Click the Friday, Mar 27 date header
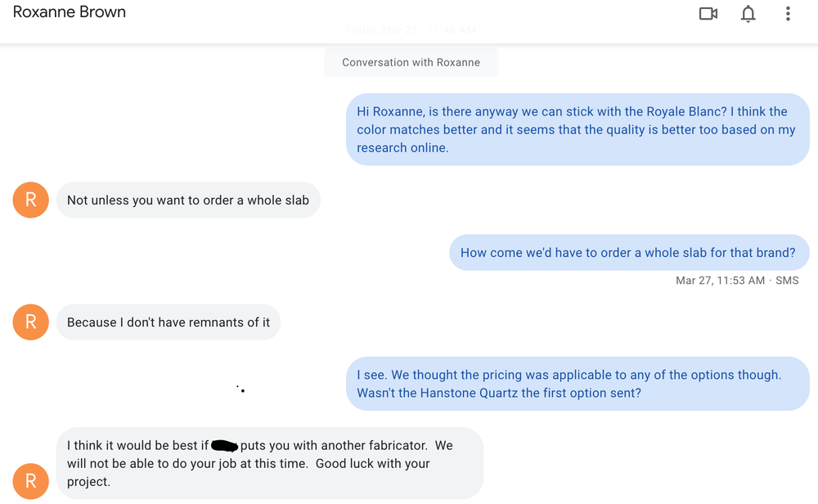Viewport: 818px width, 504px height. click(411, 30)
